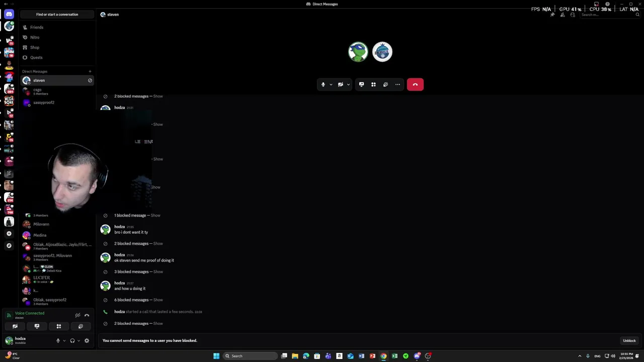Turn on camera in call controls
The height and width of the screenshot is (362, 644).
point(340,84)
